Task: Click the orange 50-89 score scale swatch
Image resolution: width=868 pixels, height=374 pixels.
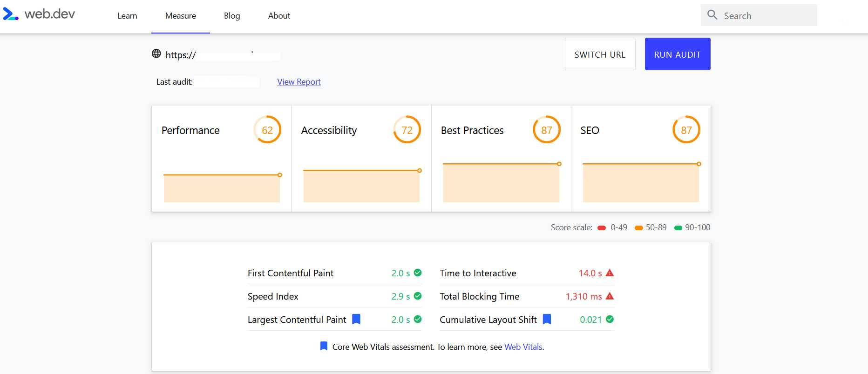Action: (x=639, y=227)
